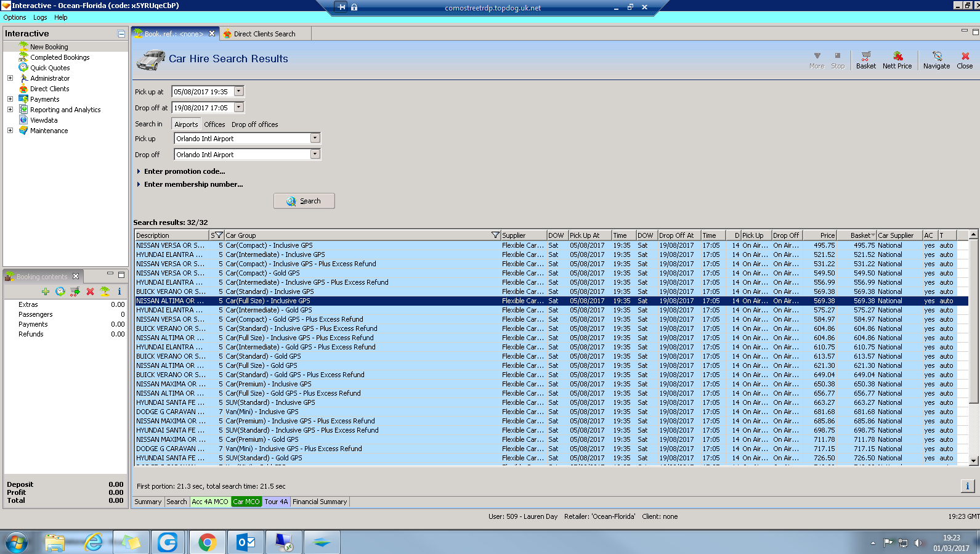Switch to the Tour 4A tab
This screenshot has width=980, height=554.
coord(276,502)
